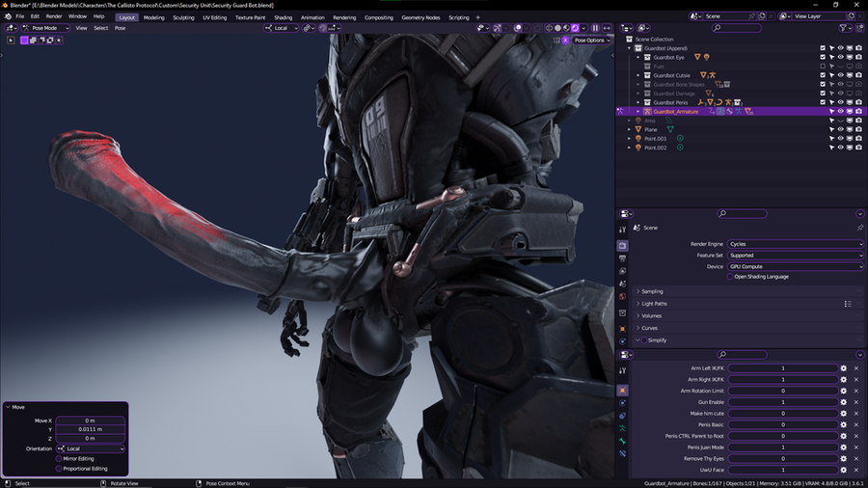This screenshot has width=868, height=488.
Task: Open the Armature data properties tab icon
Action: (623, 428)
